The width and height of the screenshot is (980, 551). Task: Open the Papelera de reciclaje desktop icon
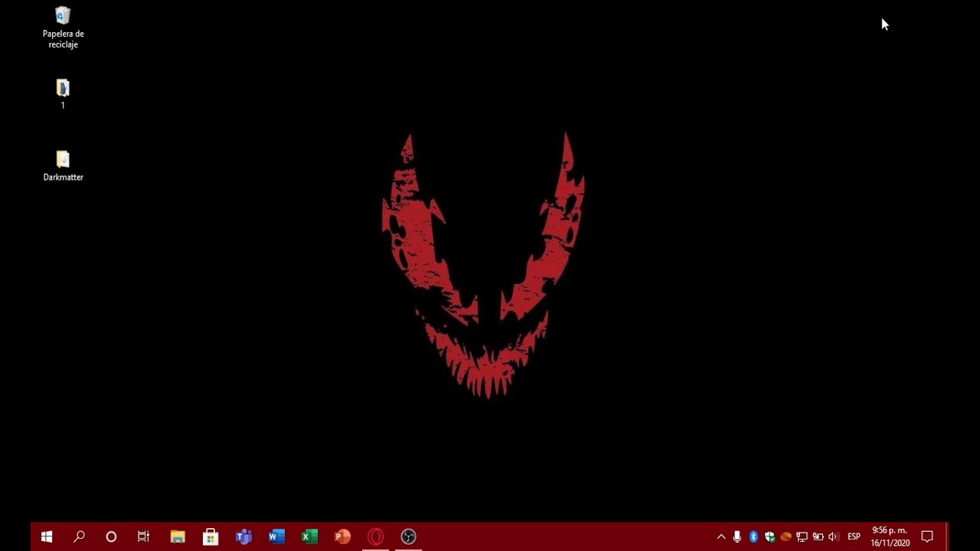point(63,27)
